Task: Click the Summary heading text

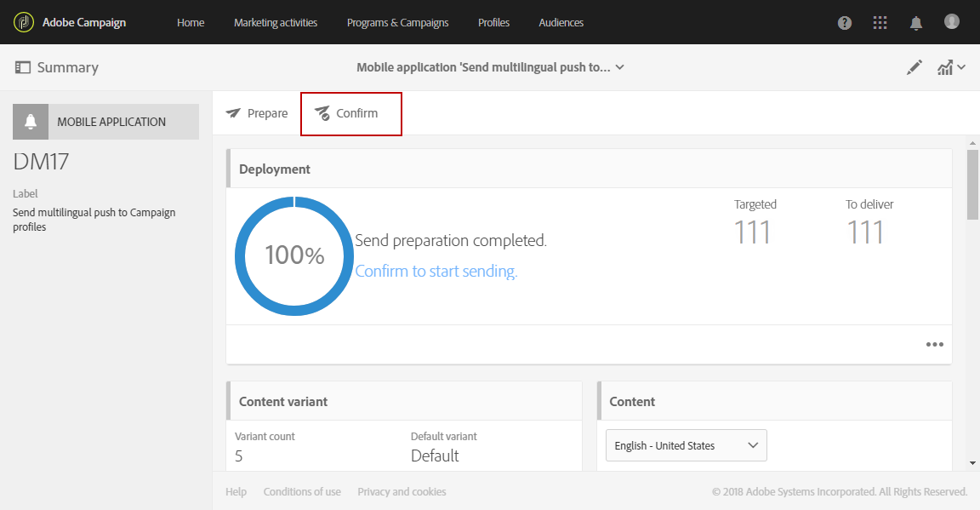Action: tap(67, 67)
